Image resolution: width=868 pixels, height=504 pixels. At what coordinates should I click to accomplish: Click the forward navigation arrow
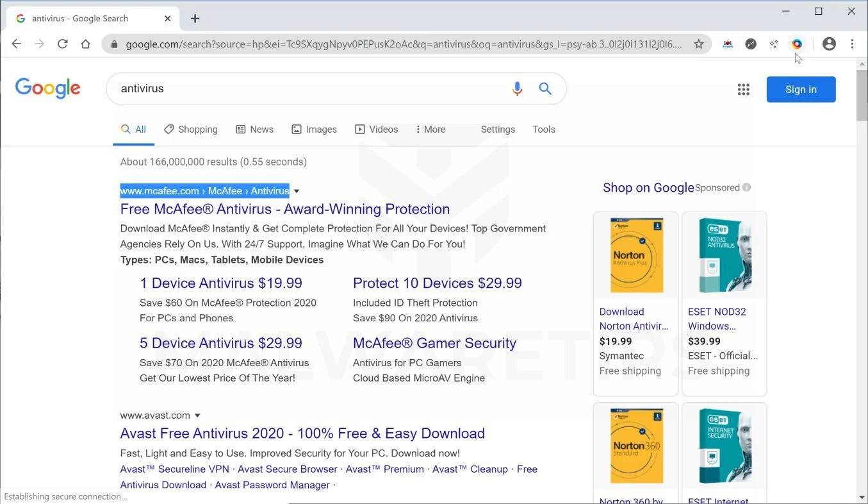coord(40,44)
